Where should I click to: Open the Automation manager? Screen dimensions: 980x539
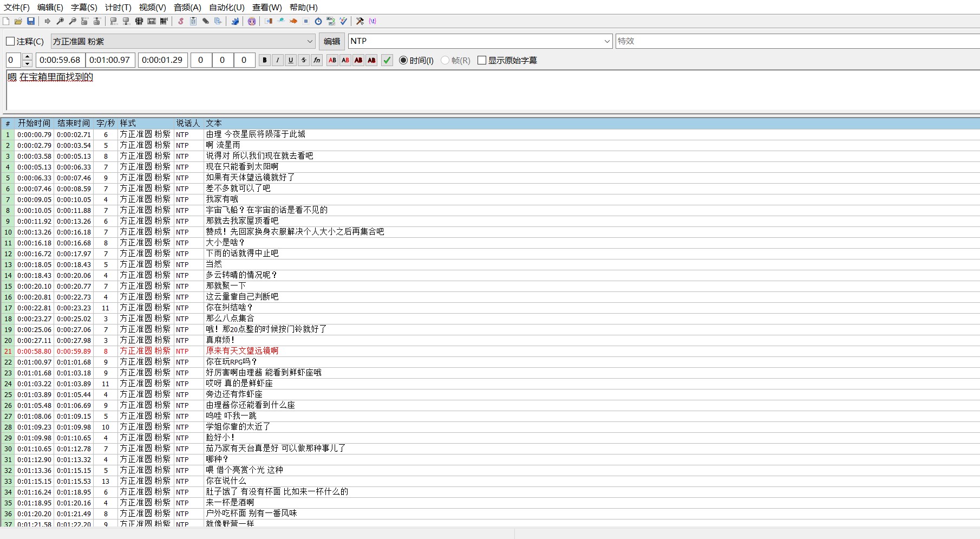coord(235,21)
